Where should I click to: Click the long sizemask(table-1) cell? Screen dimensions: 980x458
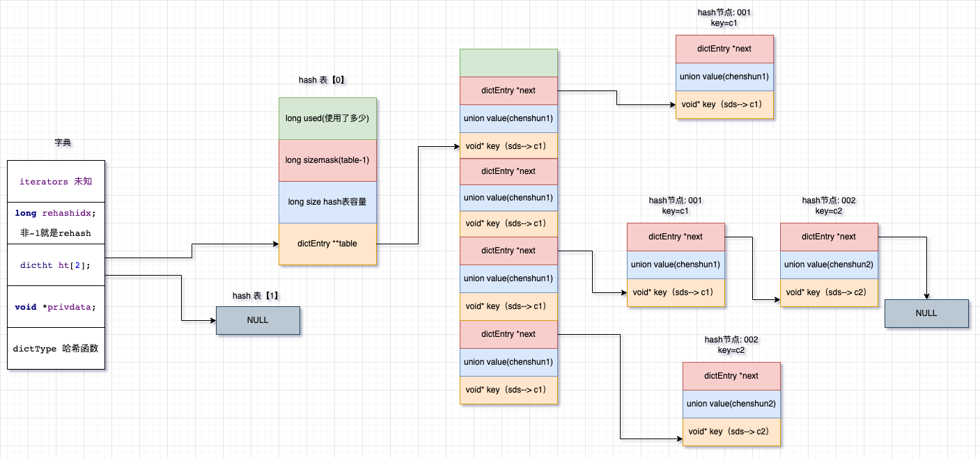327,160
